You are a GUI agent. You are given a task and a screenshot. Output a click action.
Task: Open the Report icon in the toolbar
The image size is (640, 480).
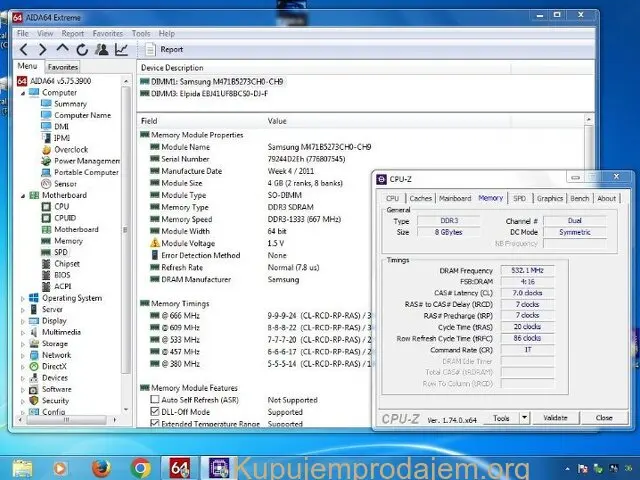[150, 49]
